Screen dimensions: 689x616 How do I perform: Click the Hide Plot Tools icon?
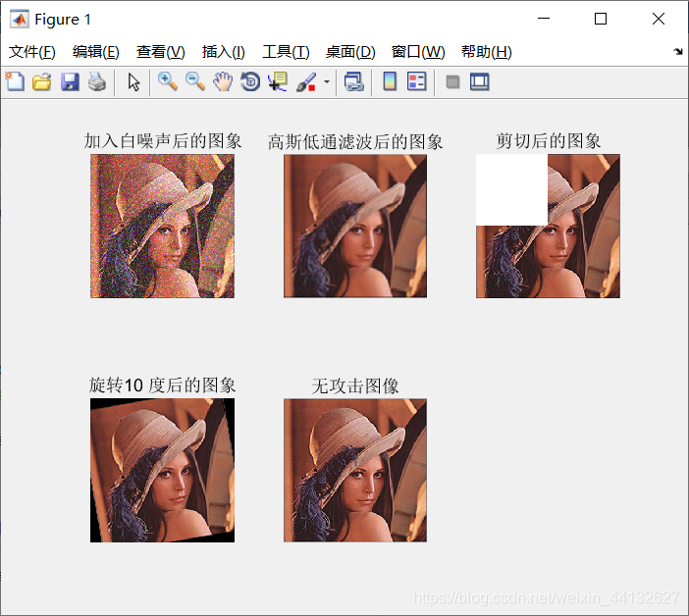[452, 81]
